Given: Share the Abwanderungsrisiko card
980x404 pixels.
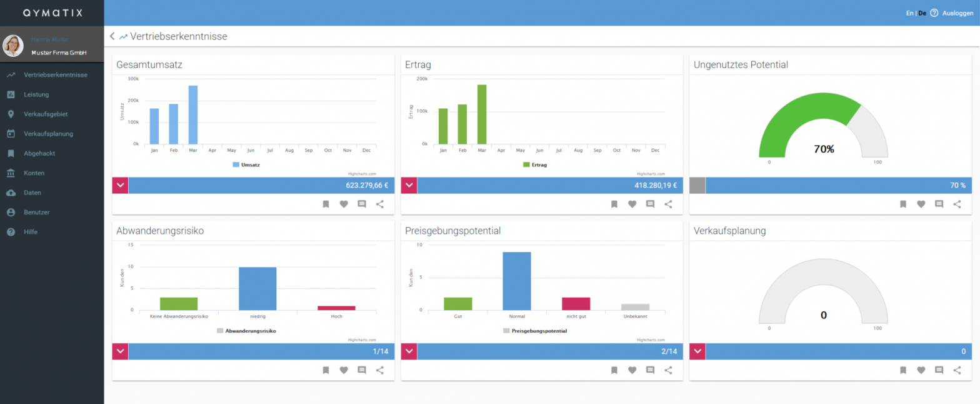Looking at the screenshot, I should click(x=380, y=370).
